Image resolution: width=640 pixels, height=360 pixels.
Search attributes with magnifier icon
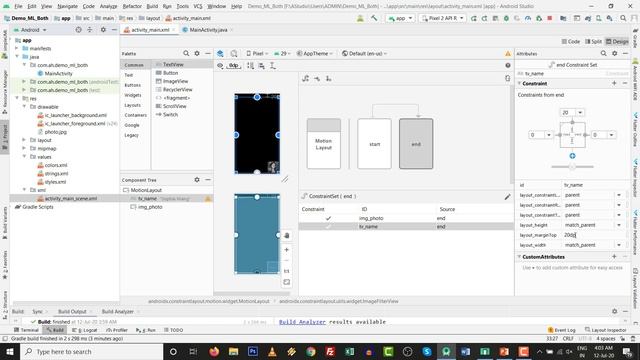(603, 53)
